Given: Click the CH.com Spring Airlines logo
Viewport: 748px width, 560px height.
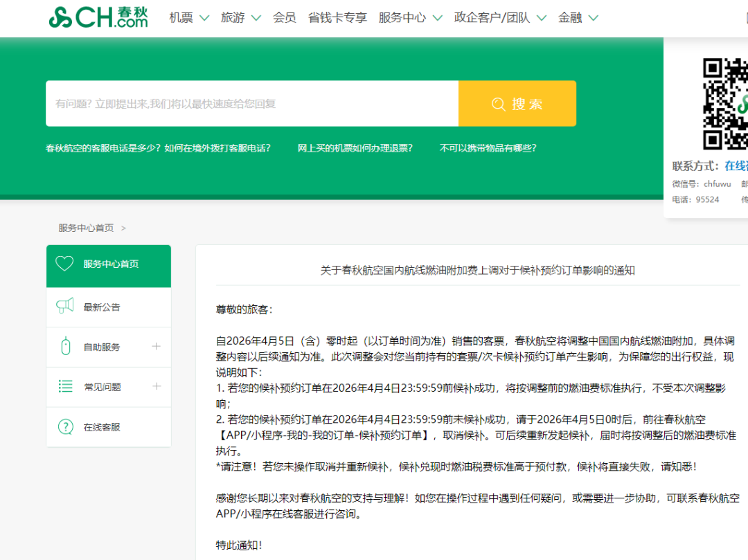Looking at the screenshot, I should [x=98, y=17].
